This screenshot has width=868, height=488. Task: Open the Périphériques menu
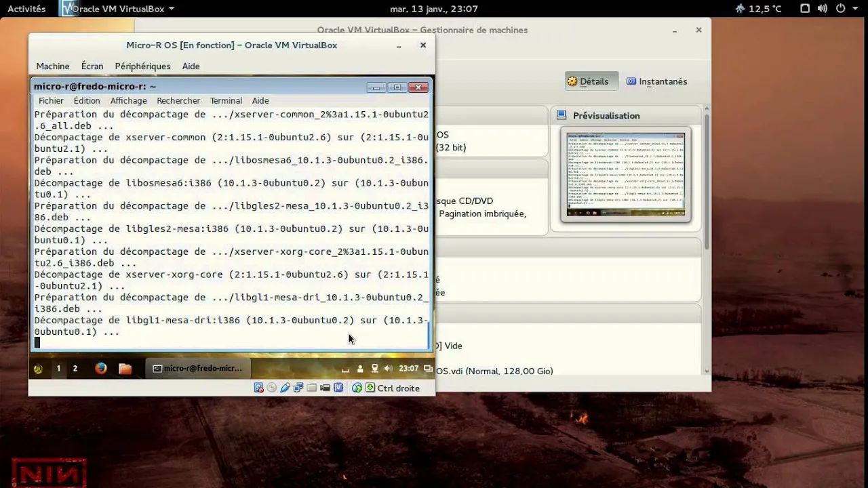pos(142,66)
